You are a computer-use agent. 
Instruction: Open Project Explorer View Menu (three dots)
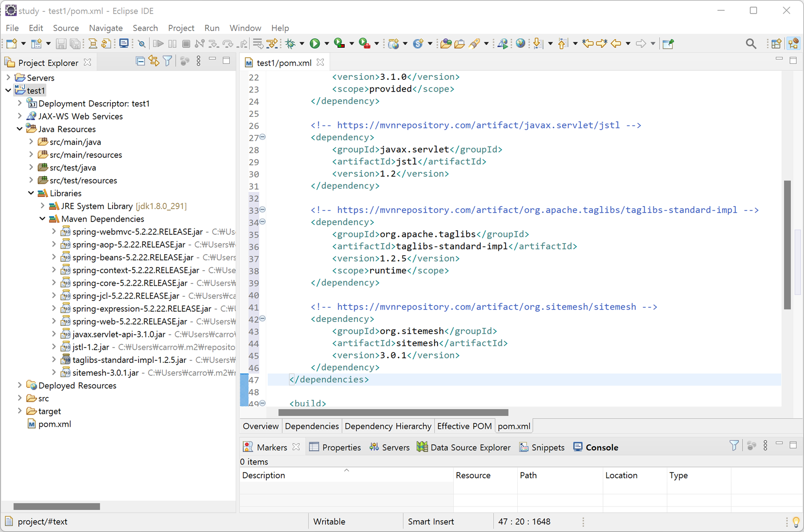tap(198, 61)
